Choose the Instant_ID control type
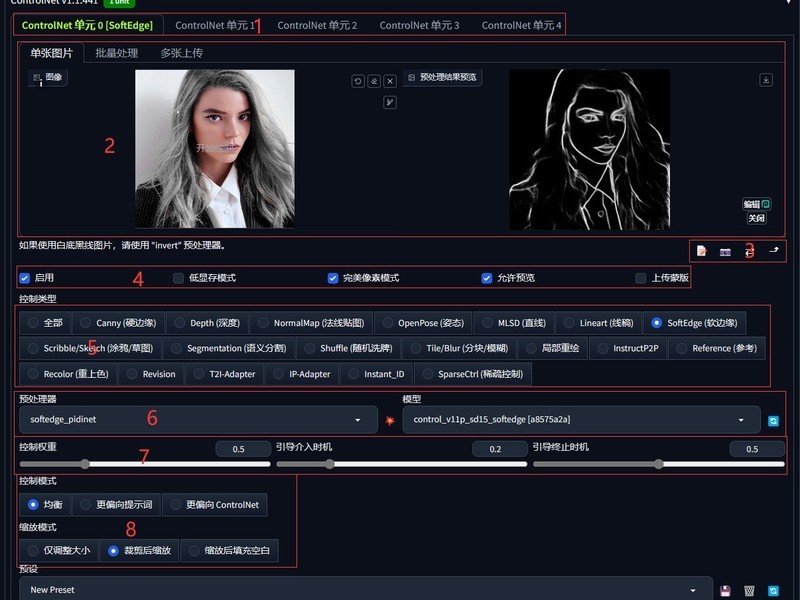 tap(377, 374)
